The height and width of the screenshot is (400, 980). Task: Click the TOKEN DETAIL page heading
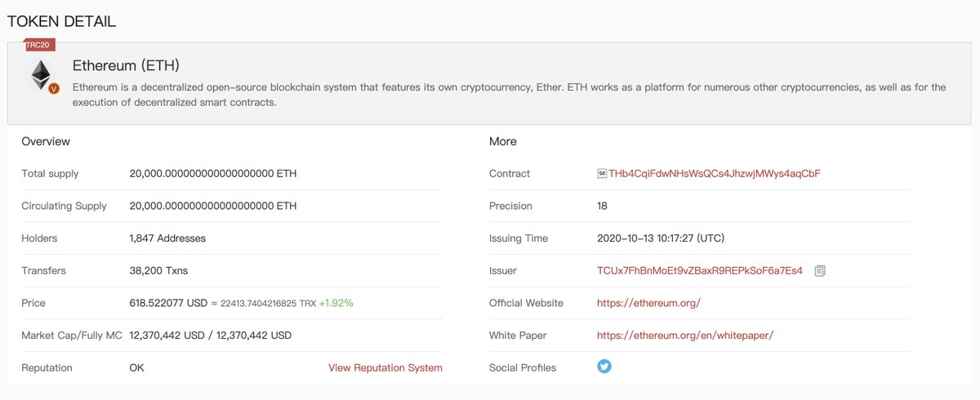pos(62,21)
